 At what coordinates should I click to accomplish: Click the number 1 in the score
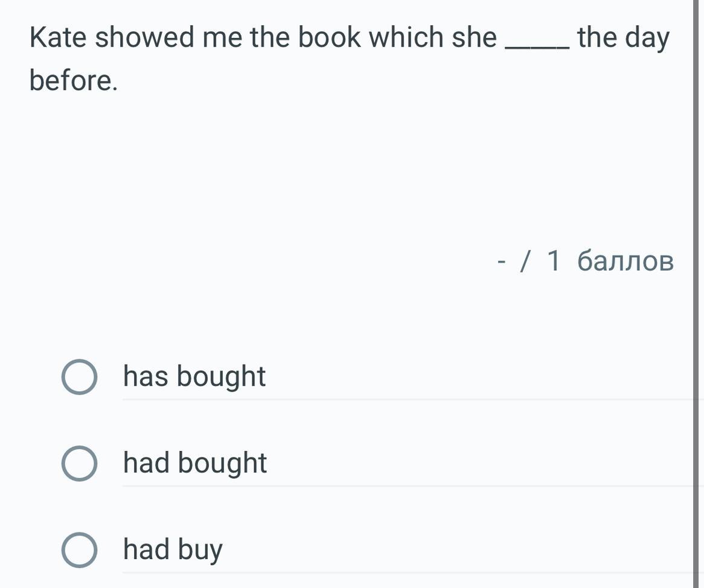click(x=554, y=261)
